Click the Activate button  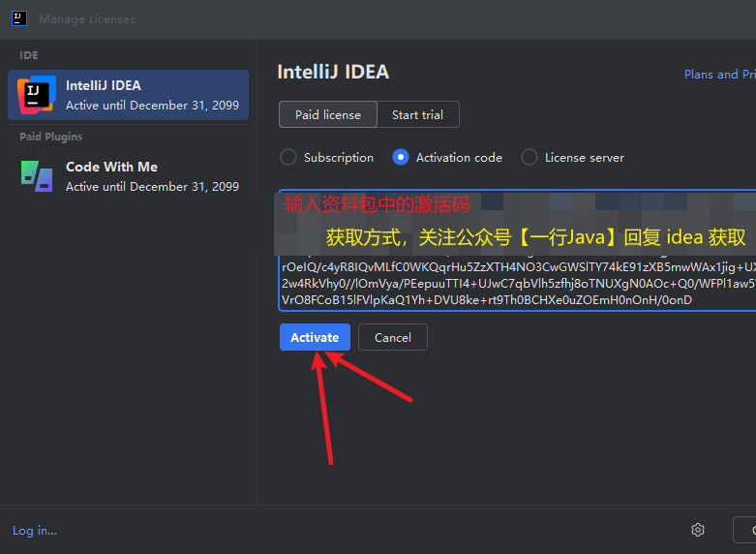tap(315, 337)
